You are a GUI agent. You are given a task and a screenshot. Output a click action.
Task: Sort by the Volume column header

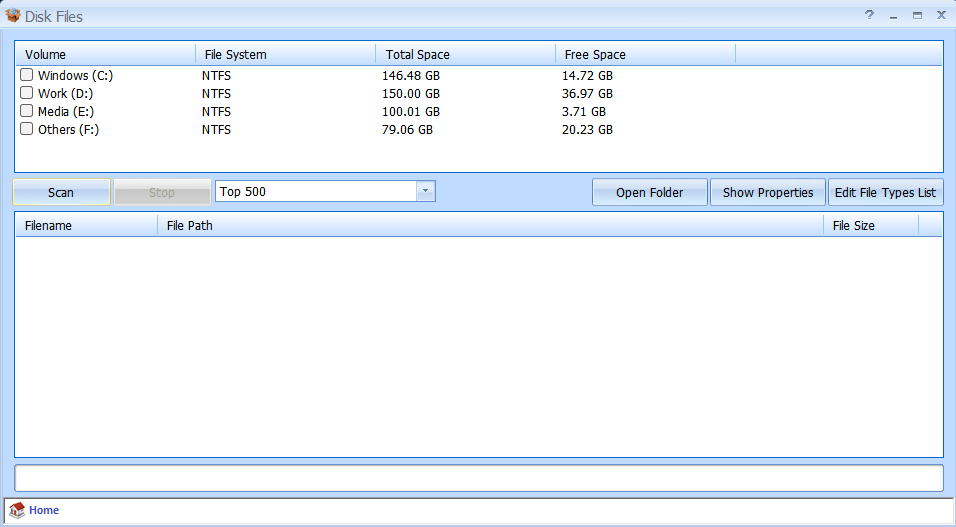(x=104, y=54)
